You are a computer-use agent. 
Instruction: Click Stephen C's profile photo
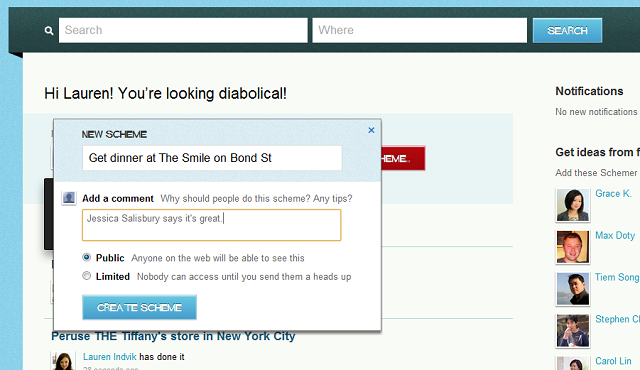click(x=573, y=331)
